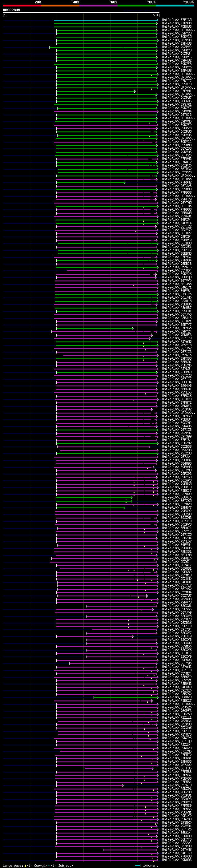The image size is (197, 868).
Task: Select hit label UniRef100_A7NTT7
Action: click(177, 81)
